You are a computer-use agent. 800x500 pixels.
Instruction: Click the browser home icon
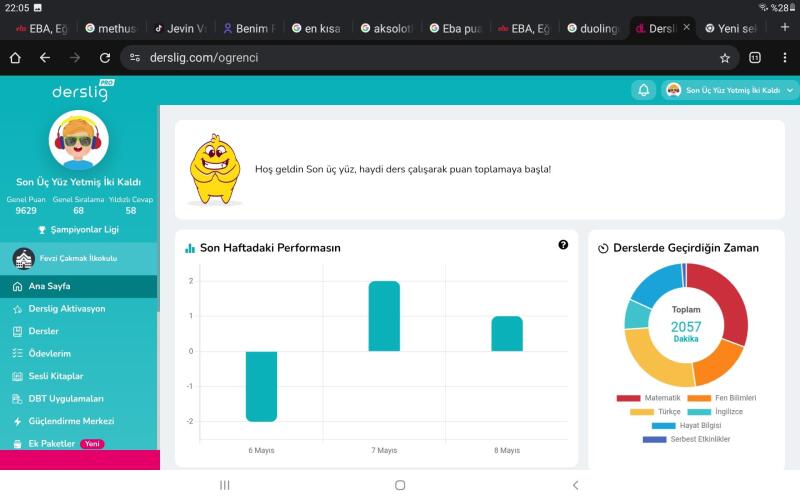point(15,58)
